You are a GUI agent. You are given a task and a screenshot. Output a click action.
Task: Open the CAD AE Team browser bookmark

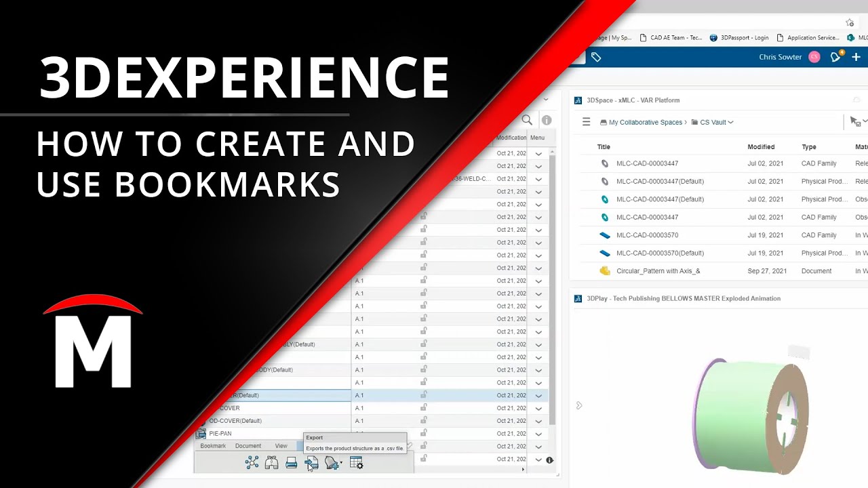coord(671,38)
